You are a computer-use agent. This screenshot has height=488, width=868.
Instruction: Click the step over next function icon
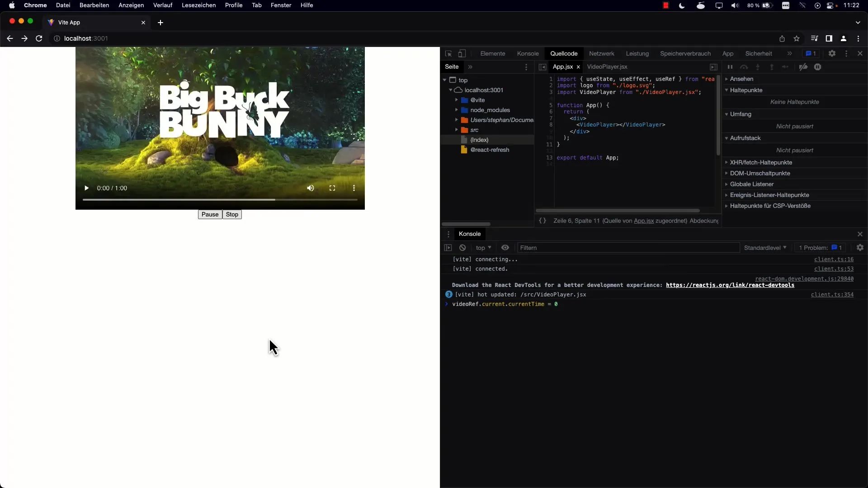pos(744,67)
